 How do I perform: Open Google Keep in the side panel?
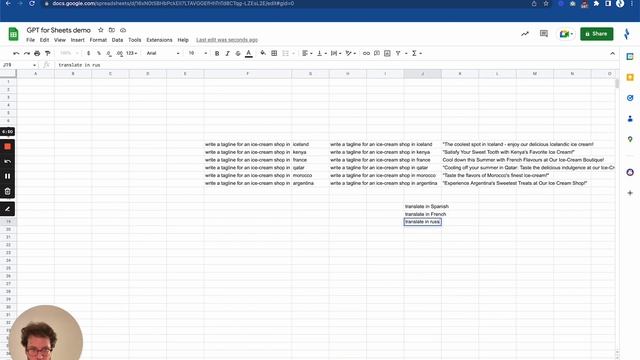click(x=630, y=77)
